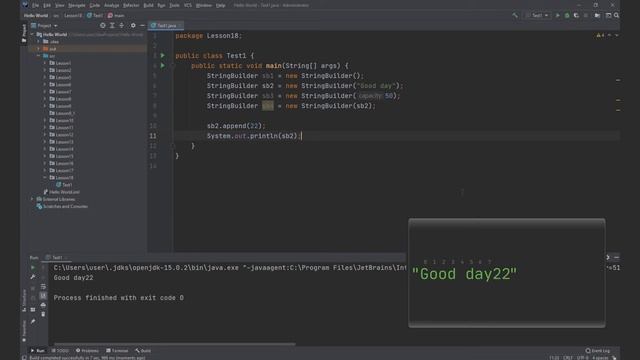Run Test1 using the top toolbar play icon
The width and height of the screenshot is (640, 360).
tap(557, 16)
